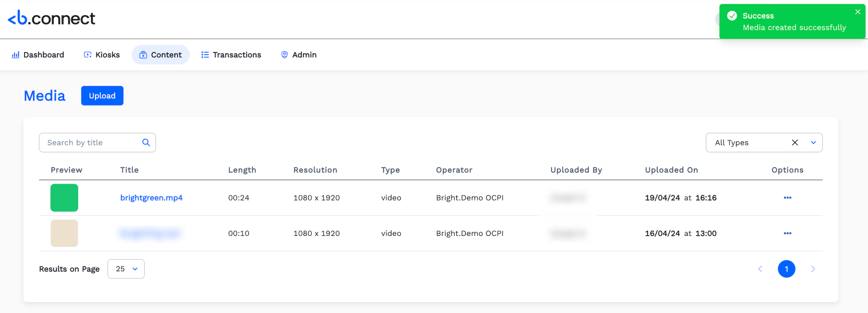Click the b.connect logo

[x=52, y=19]
